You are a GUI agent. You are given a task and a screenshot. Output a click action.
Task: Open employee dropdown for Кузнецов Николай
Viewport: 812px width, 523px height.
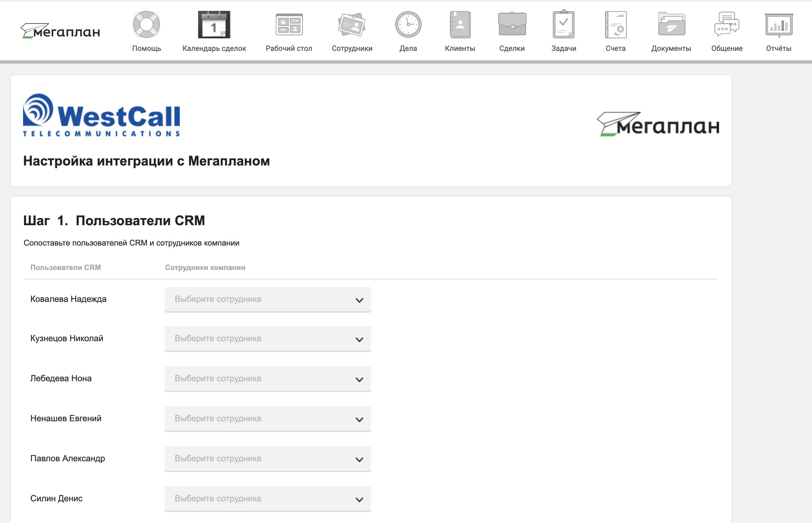pyautogui.click(x=268, y=338)
